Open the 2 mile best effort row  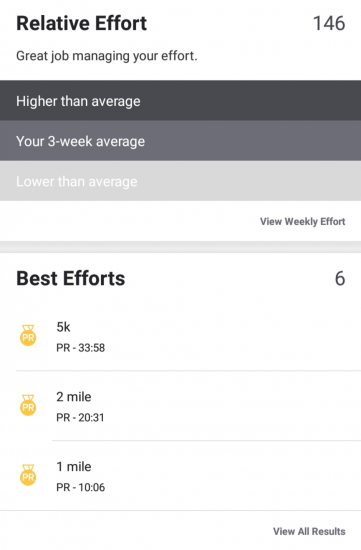tap(180, 405)
